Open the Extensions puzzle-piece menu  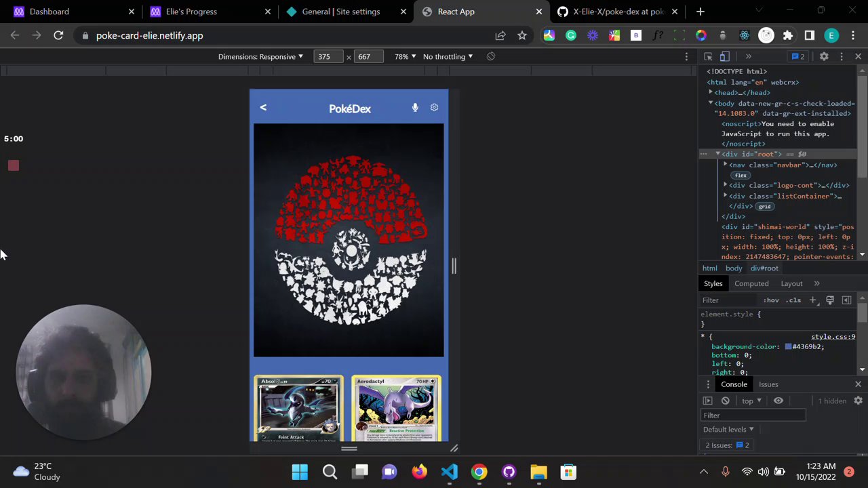(x=788, y=35)
